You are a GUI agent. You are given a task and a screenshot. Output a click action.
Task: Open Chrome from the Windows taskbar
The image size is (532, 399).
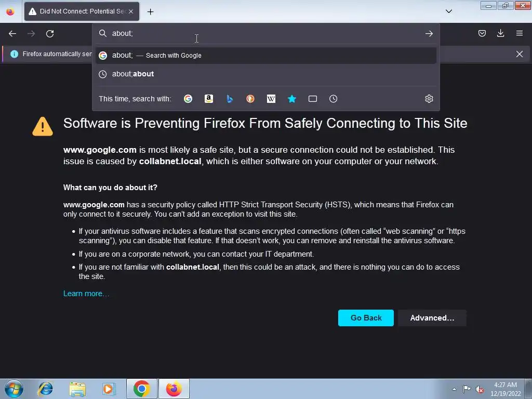tap(141, 389)
